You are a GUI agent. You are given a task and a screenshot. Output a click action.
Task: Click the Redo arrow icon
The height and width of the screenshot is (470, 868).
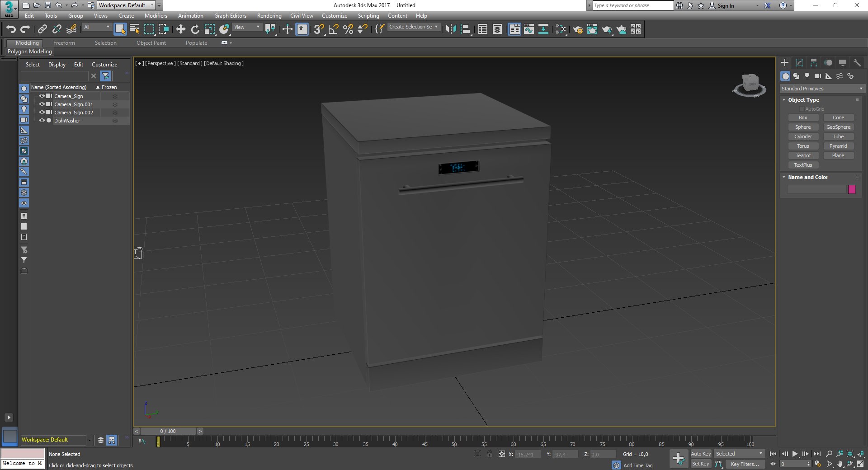click(25, 29)
